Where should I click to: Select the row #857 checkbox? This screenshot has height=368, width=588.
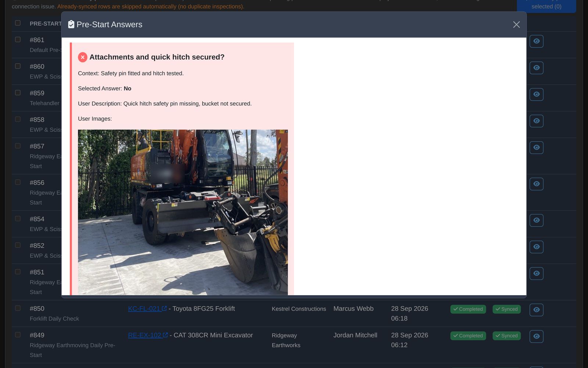18,146
